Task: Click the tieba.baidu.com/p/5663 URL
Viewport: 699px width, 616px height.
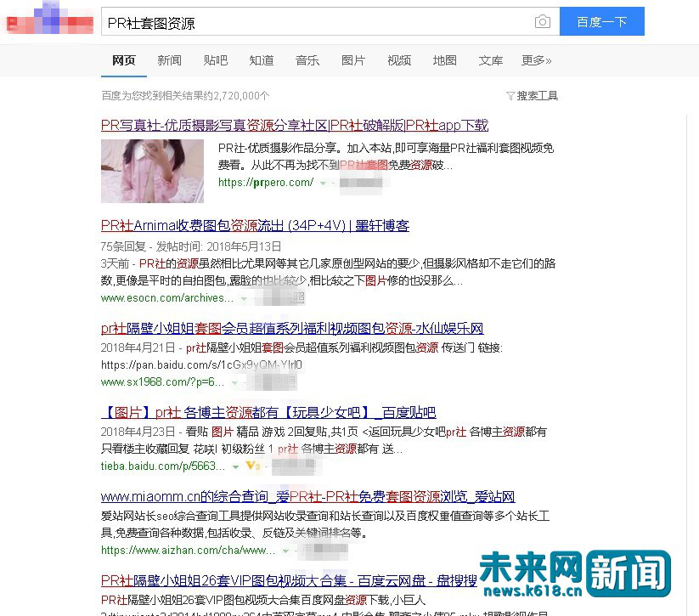Action: click(163, 466)
